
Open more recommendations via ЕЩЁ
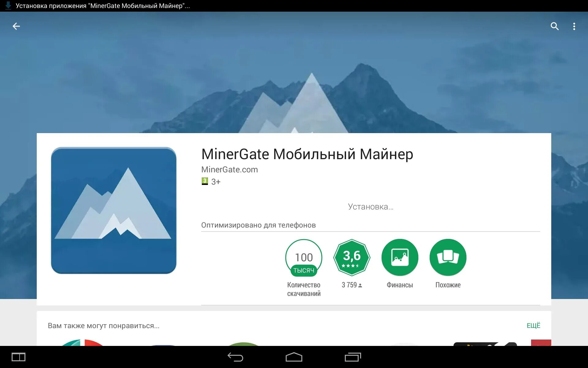(533, 325)
